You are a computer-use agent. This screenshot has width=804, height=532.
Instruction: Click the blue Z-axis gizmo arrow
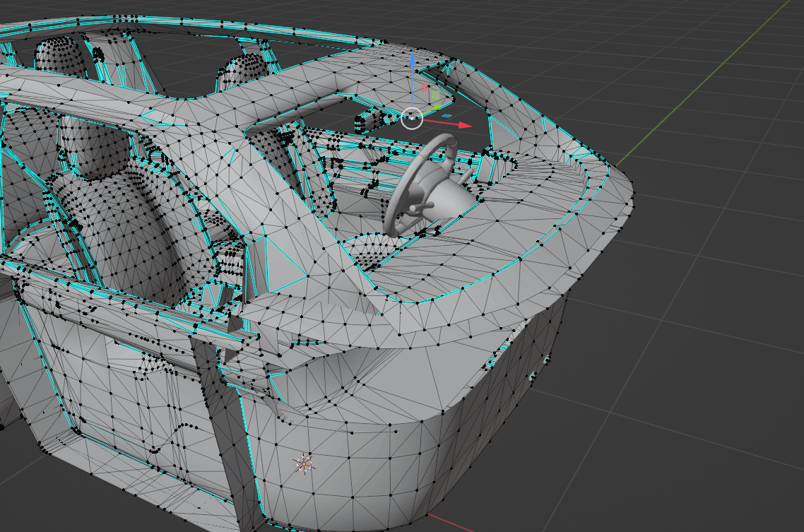click(x=412, y=58)
